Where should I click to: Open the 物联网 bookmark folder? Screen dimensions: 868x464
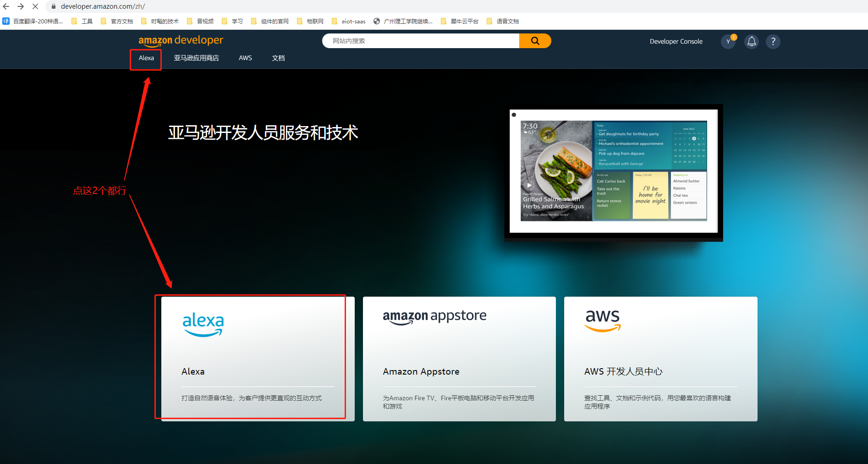click(x=310, y=21)
